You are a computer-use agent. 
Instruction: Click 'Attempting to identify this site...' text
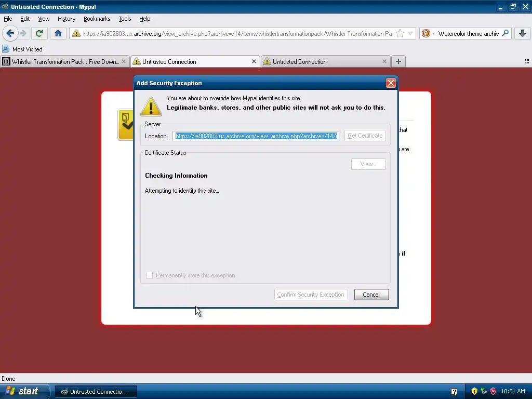click(182, 191)
